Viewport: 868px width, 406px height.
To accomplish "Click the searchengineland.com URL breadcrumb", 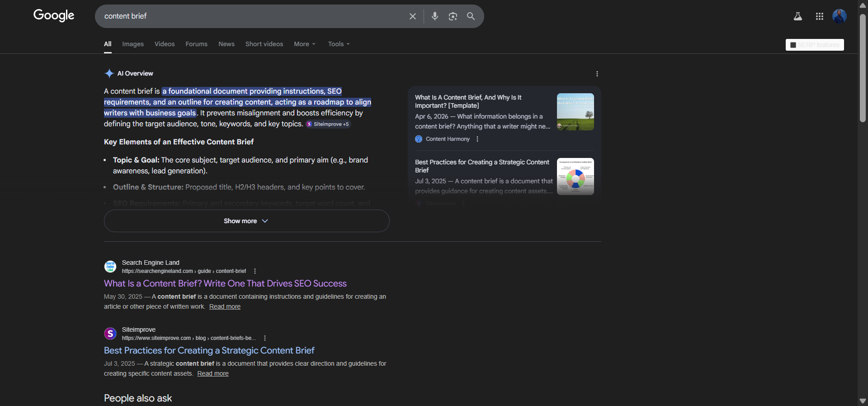I will point(184,271).
